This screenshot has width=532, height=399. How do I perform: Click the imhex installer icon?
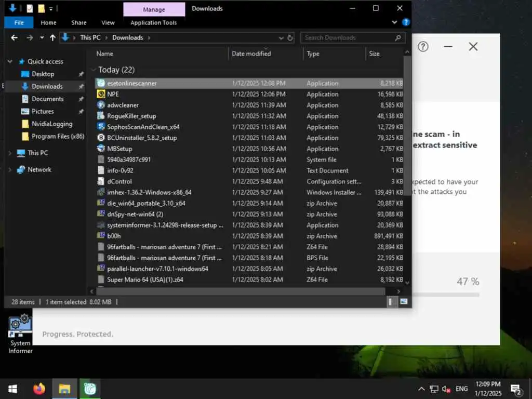click(101, 192)
